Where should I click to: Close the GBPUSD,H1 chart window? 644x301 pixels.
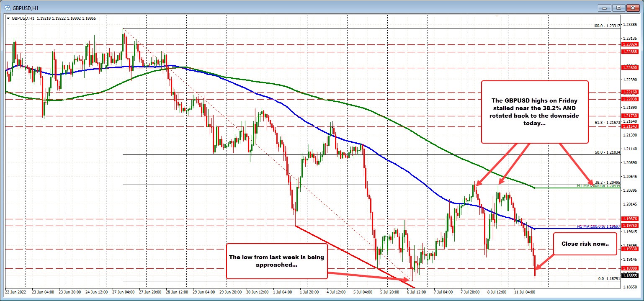coord(634,8)
